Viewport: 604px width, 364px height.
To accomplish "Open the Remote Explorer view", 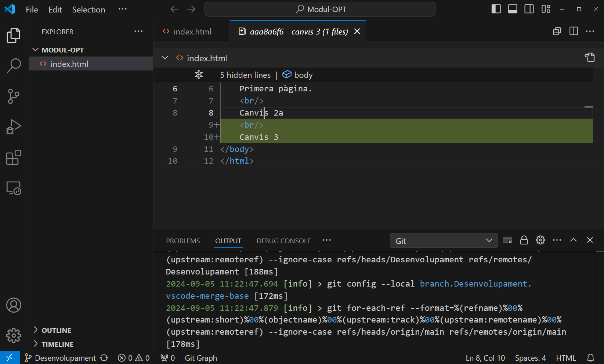I will pos(14,188).
